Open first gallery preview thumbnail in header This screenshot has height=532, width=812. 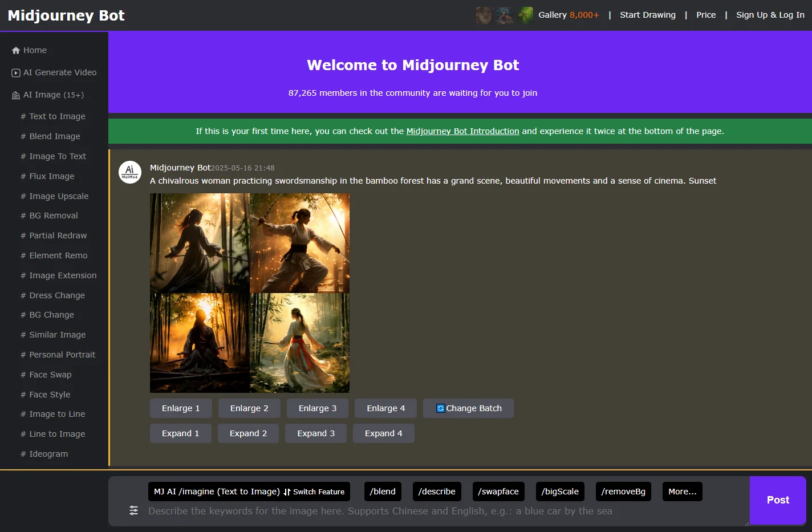click(484, 15)
